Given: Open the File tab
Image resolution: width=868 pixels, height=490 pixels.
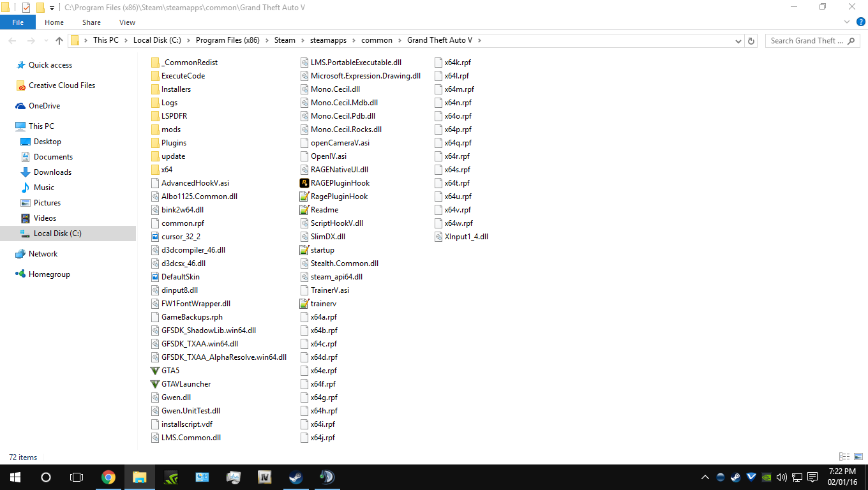Looking at the screenshot, I should [x=18, y=22].
